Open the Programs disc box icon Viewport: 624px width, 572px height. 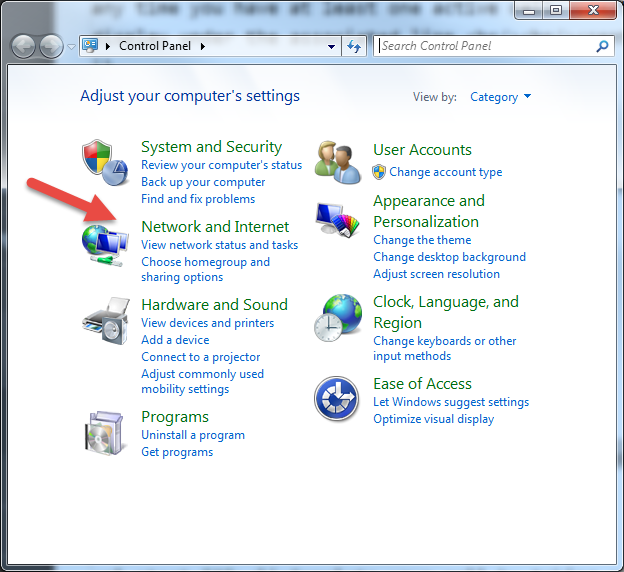coord(104,433)
